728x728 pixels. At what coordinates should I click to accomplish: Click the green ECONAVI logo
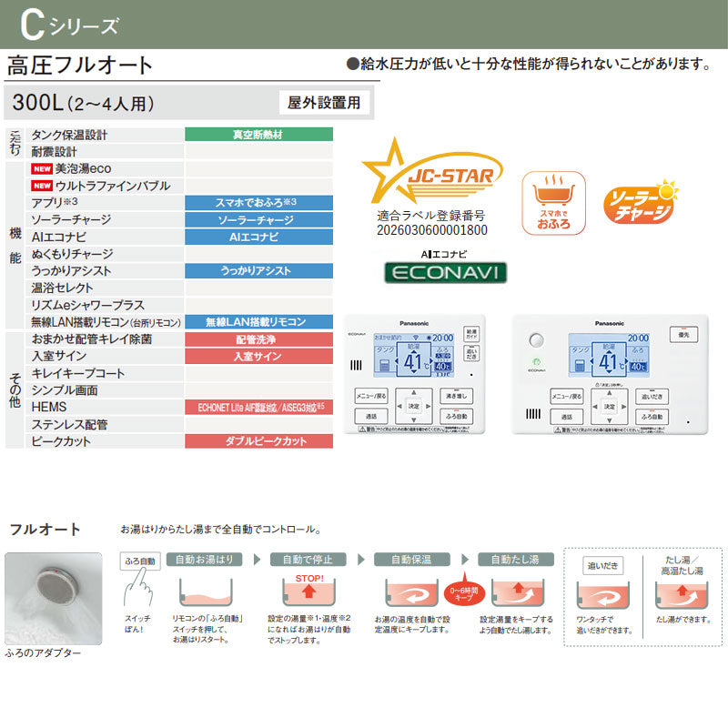coord(445,272)
